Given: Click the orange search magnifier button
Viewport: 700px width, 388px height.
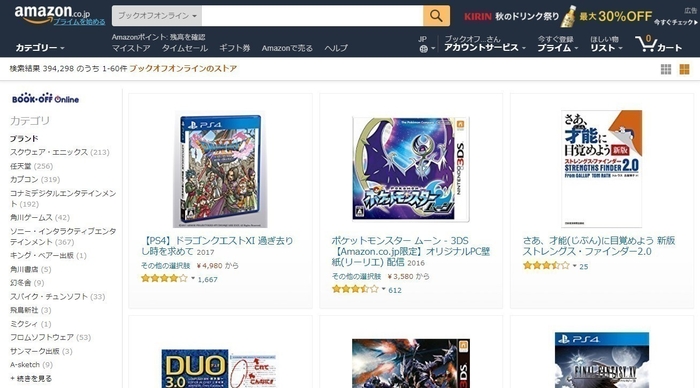Looking at the screenshot, I should tap(436, 16).
